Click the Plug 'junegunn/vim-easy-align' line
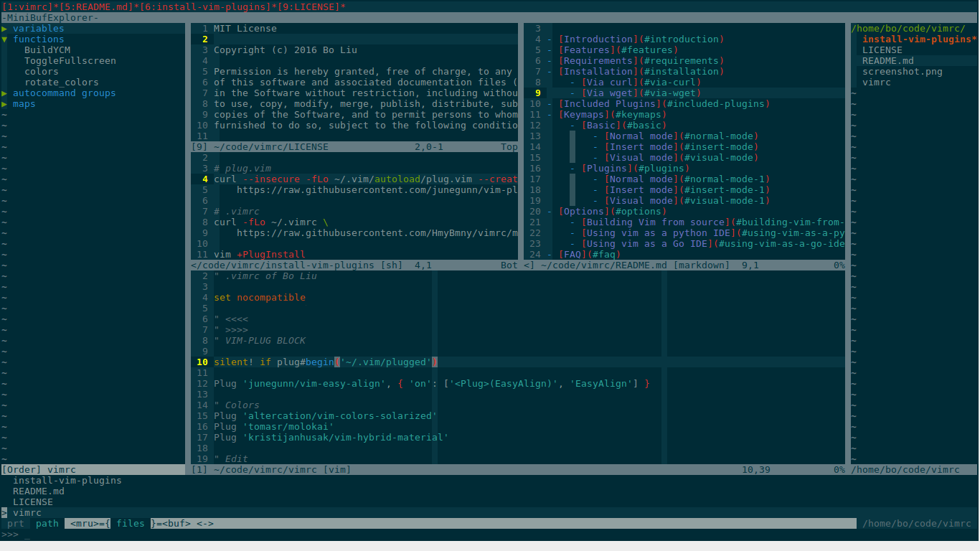Screen dimensions: 980x551 click(432, 384)
